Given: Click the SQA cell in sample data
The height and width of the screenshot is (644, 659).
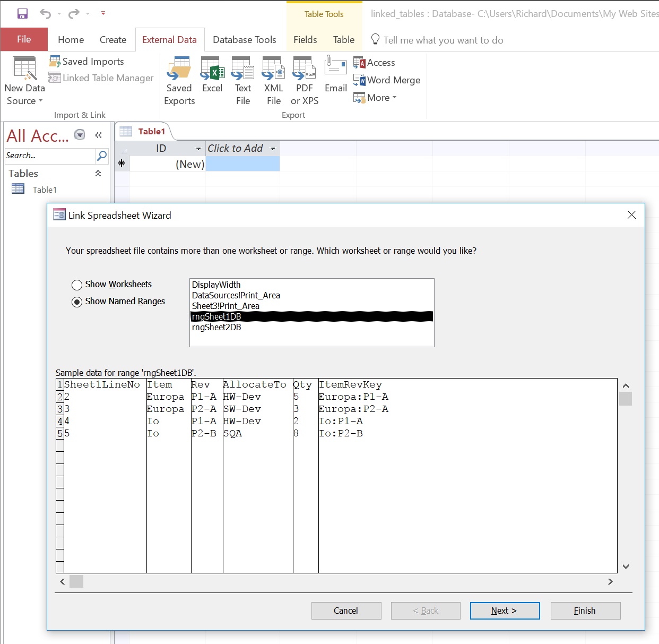Looking at the screenshot, I should coord(233,434).
